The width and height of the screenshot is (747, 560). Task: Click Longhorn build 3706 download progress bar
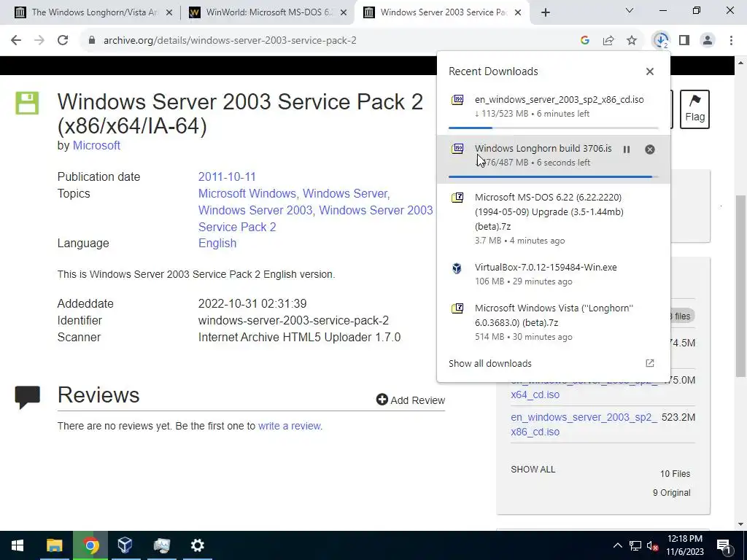[554, 176]
